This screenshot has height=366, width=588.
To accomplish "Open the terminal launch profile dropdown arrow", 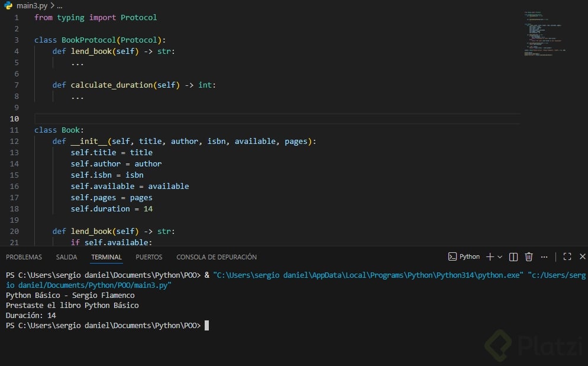I will 500,257.
